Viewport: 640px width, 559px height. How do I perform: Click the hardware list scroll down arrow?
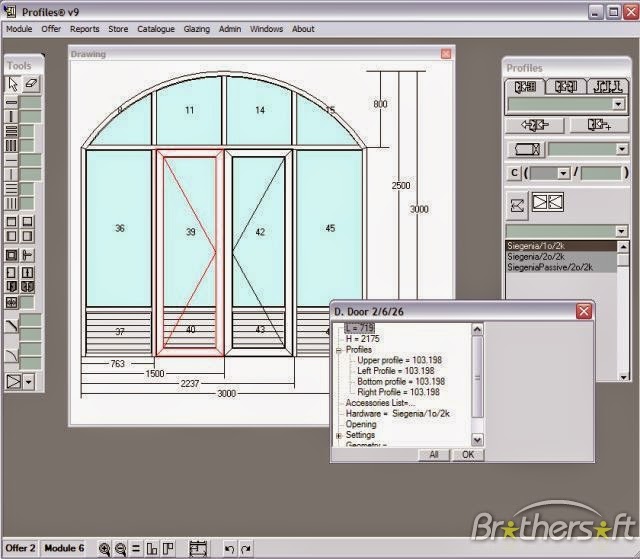coord(623,377)
